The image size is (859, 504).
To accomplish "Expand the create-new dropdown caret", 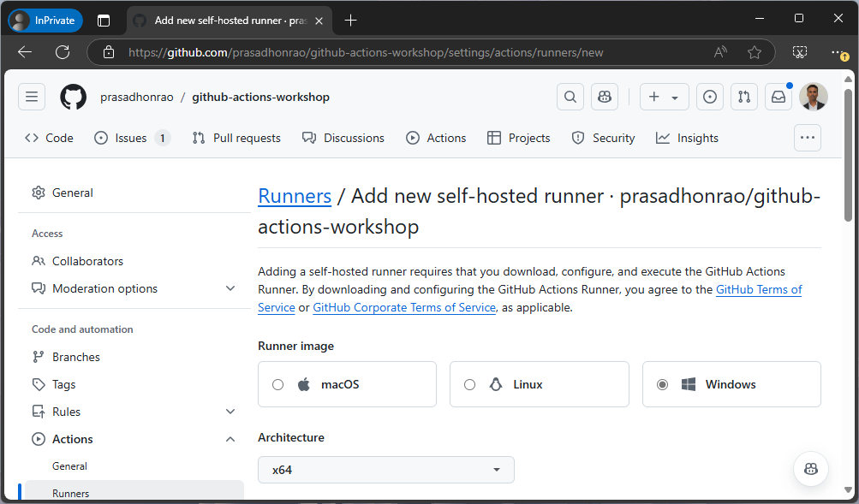I will click(675, 98).
